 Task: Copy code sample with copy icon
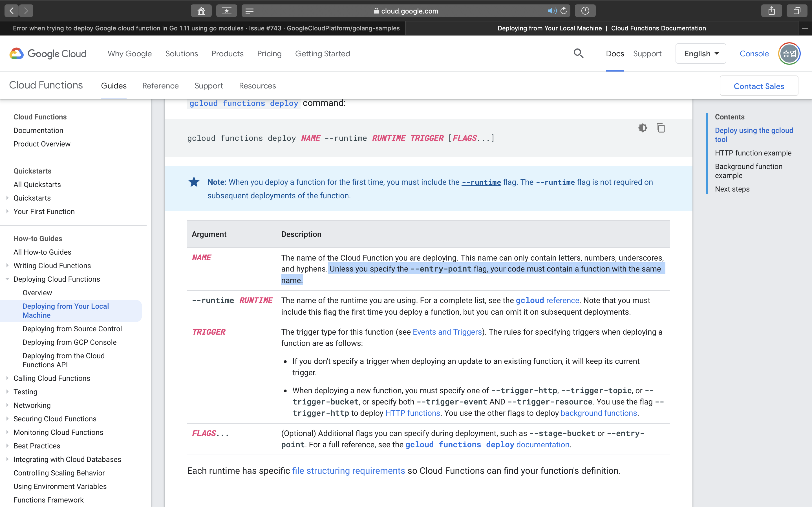(x=660, y=128)
